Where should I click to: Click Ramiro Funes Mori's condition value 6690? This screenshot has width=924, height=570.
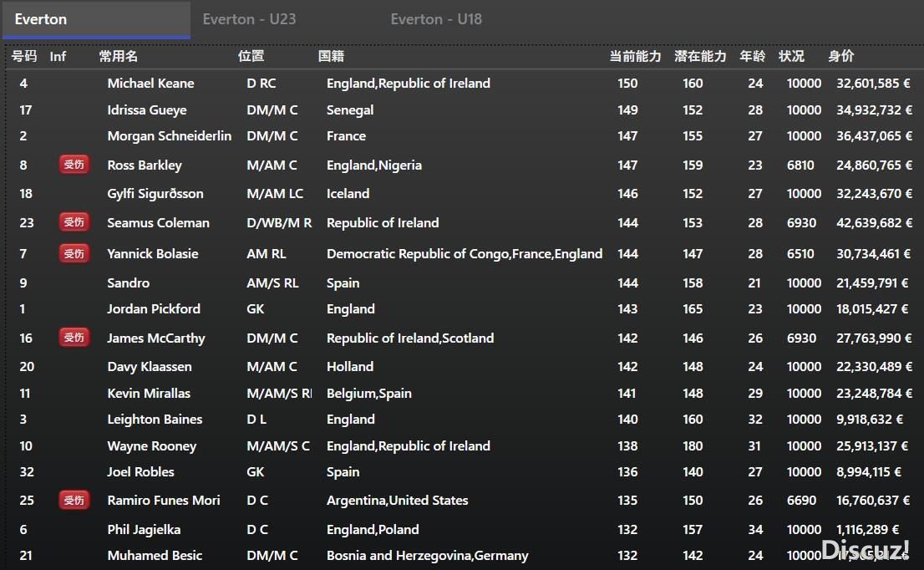(801, 501)
